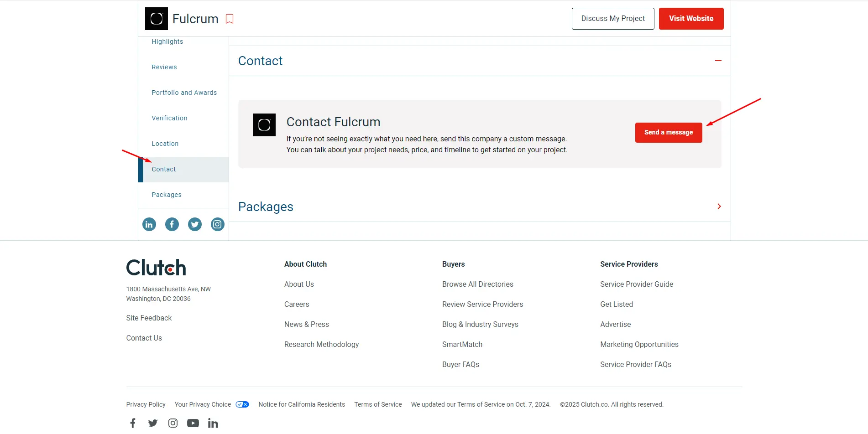Click the Send a message button

669,133
